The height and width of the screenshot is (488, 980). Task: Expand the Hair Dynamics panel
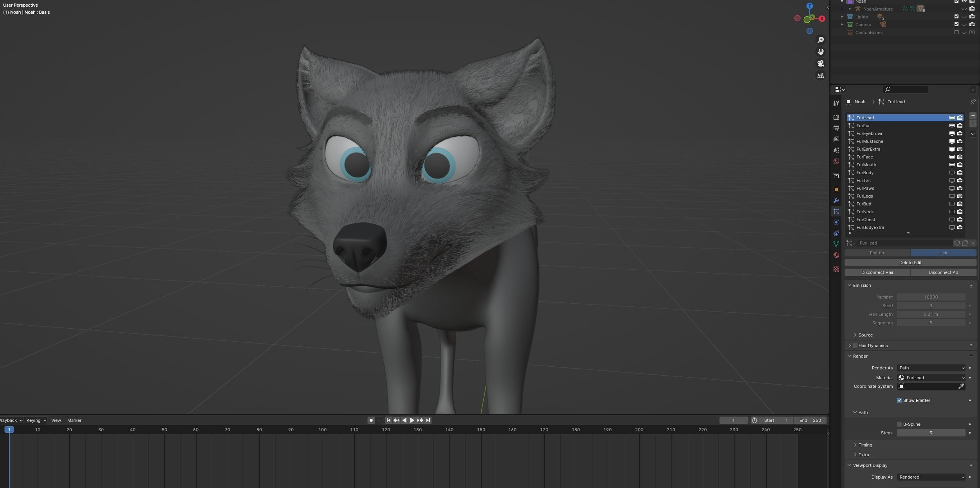[x=850, y=346]
